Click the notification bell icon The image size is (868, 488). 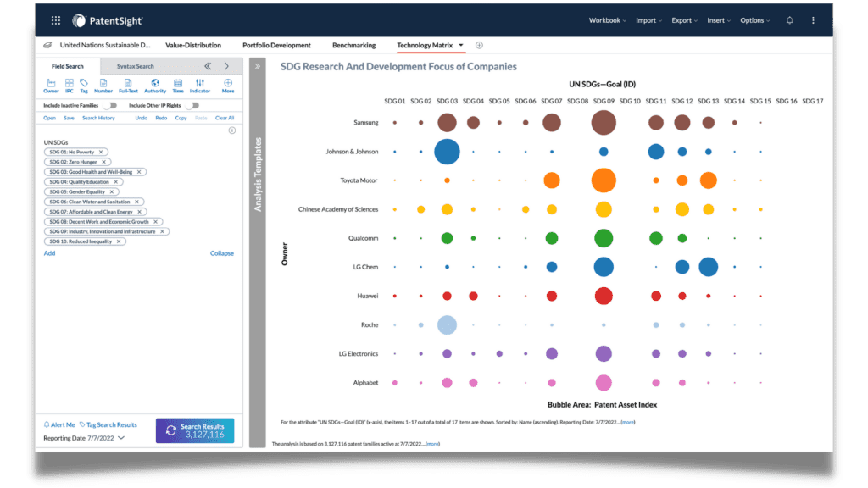point(790,19)
